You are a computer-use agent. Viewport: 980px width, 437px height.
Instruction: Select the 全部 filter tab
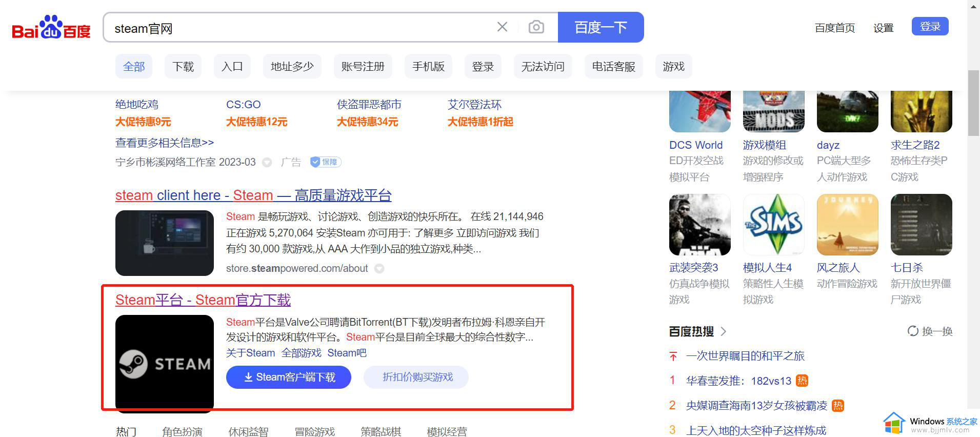[134, 67]
